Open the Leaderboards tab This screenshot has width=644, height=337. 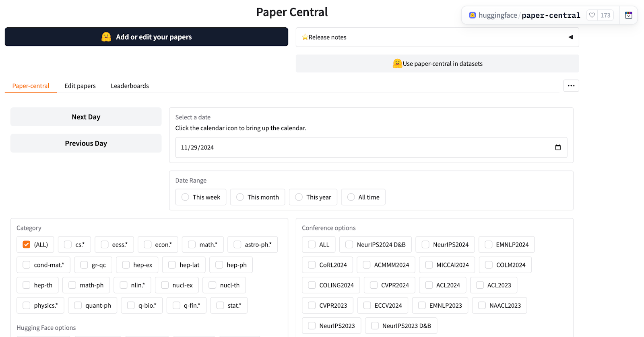(130, 86)
